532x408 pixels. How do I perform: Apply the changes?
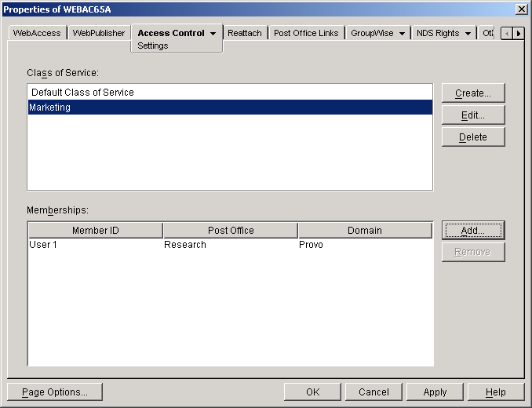pos(435,392)
